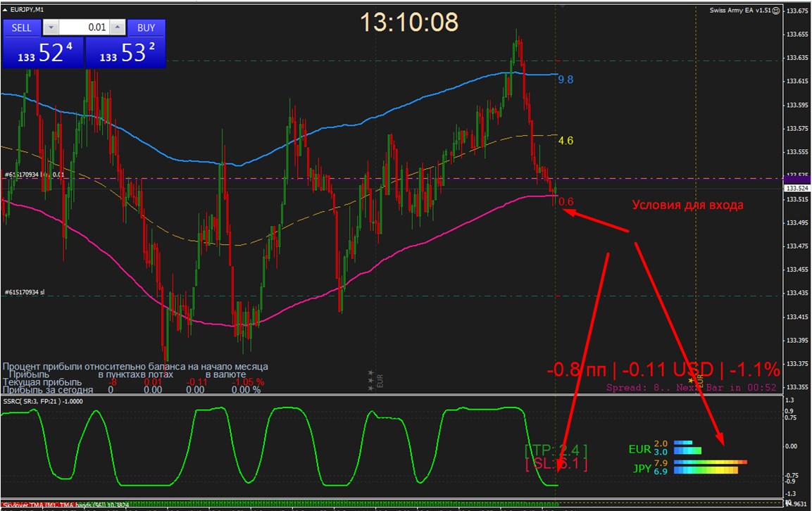Select the 0.01 lot size field
812x511 pixels.
(85, 27)
